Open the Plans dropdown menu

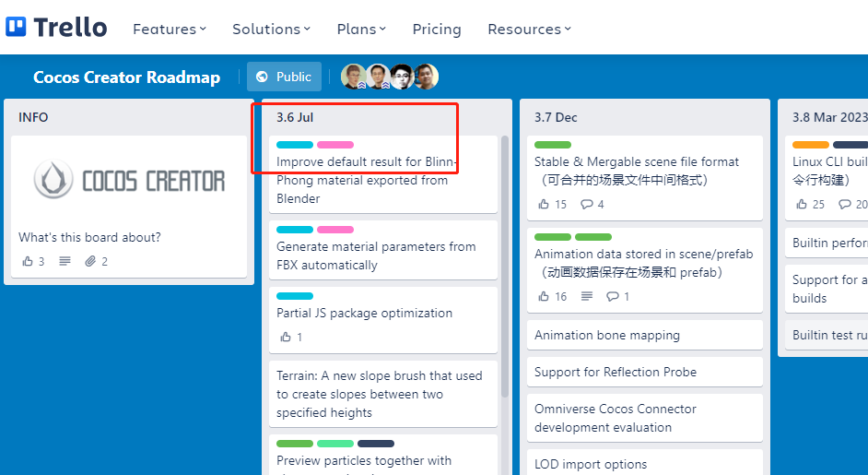point(361,29)
